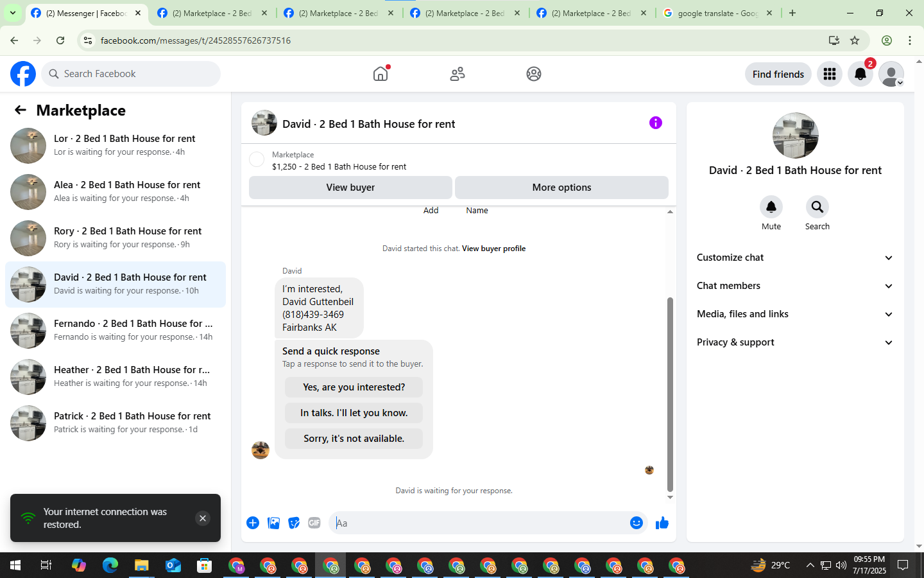Focus the Search Facebook field
Screen dimensions: 924x578
(131, 74)
